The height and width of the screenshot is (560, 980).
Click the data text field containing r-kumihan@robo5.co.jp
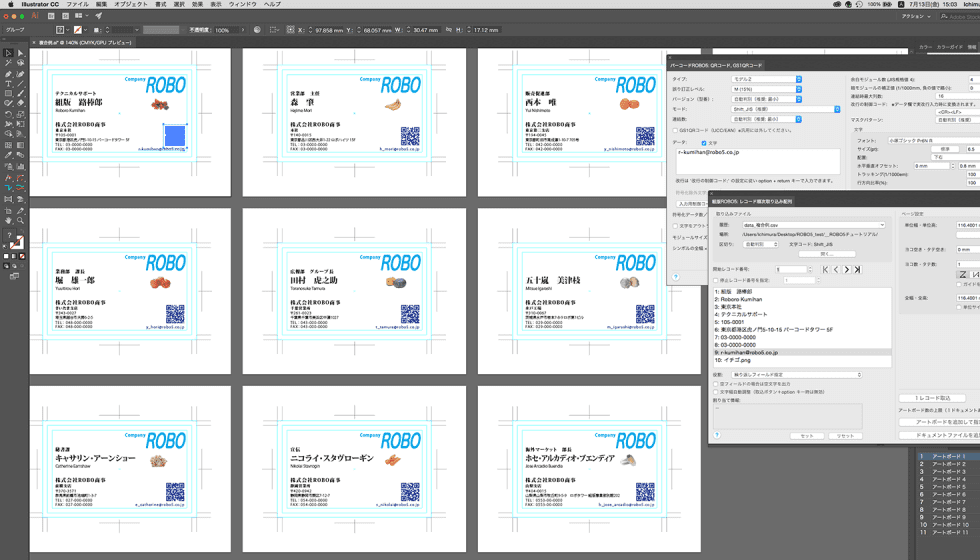758,161
